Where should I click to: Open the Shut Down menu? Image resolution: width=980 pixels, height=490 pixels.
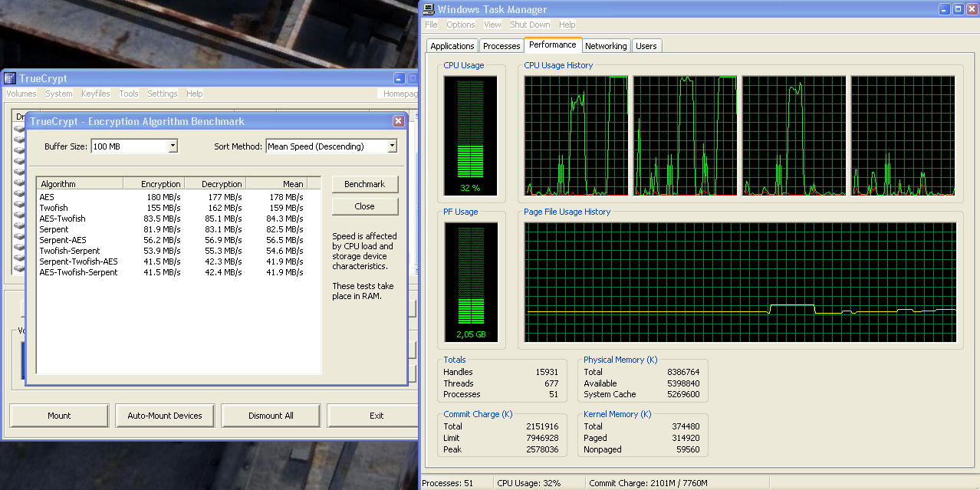[x=530, y=25]
